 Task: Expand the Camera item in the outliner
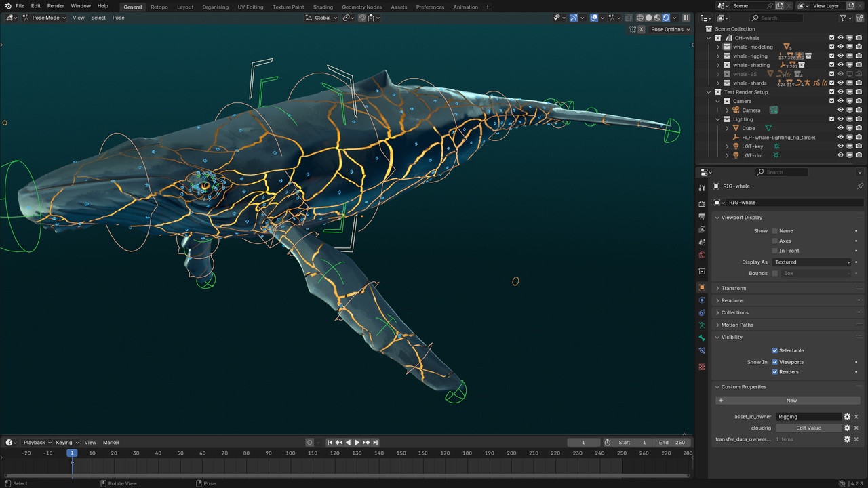[727, 110]
